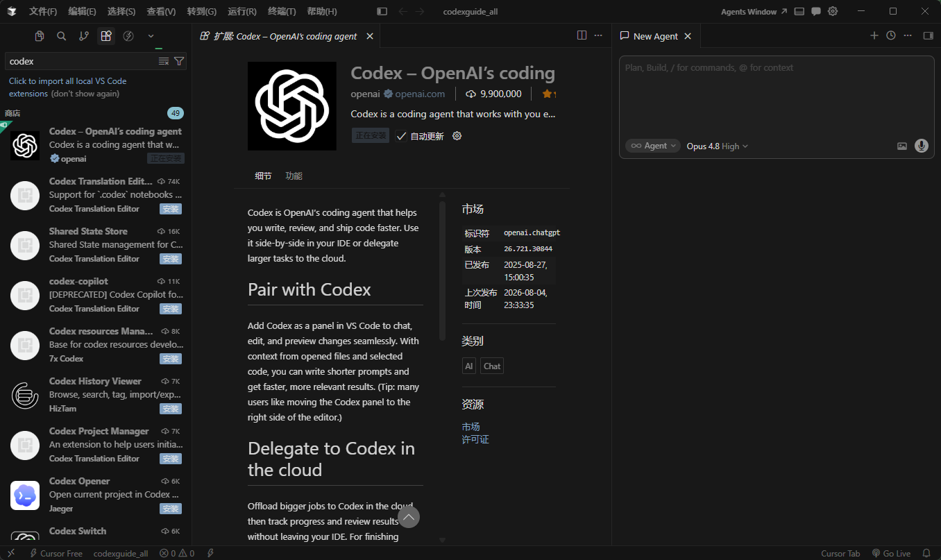Open the lightning-circle view icon in sidebar
The height and width of the screenshot is (560, 941).
coord(128,36)
